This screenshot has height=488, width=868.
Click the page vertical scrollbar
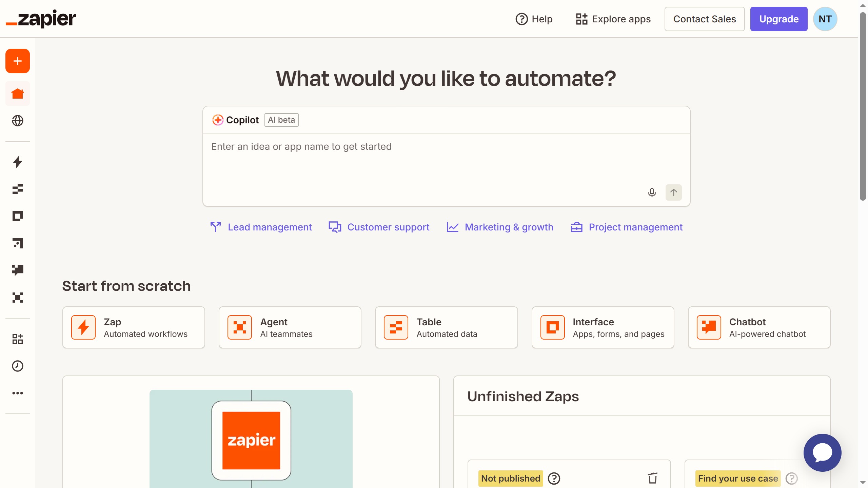pos(863,106)
